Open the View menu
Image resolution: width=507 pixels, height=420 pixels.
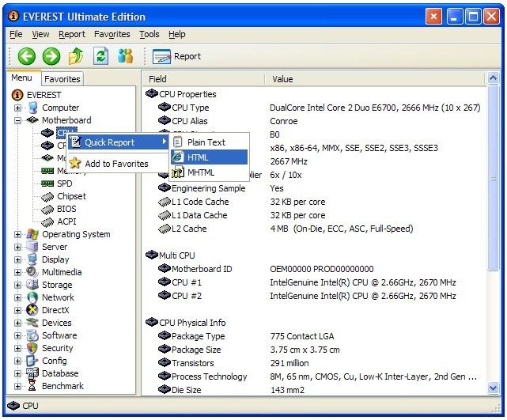[x=40, y=34]
